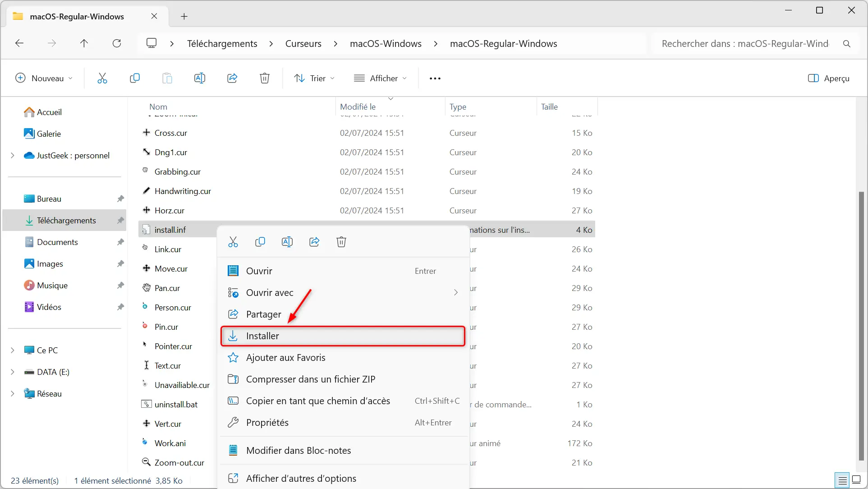868x489 pixels.
Task: Expand the Ouvrir avec submenu arrow
Action: [x=456, y=293]
